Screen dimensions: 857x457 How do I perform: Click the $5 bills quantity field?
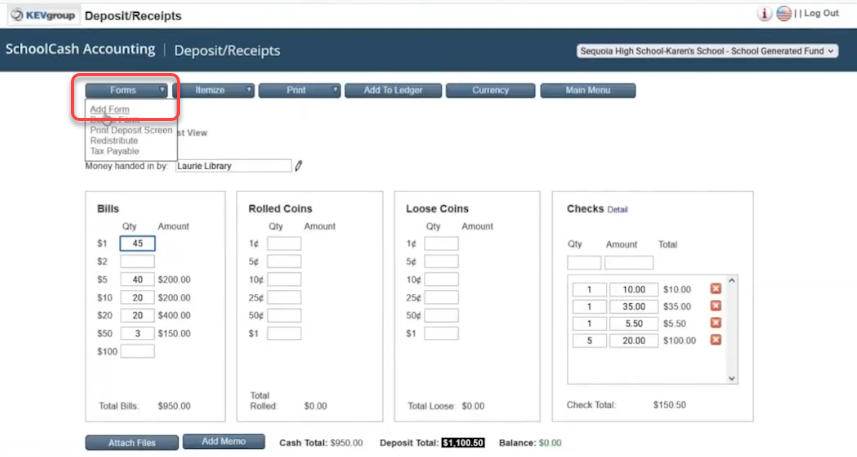coord(137,279)
